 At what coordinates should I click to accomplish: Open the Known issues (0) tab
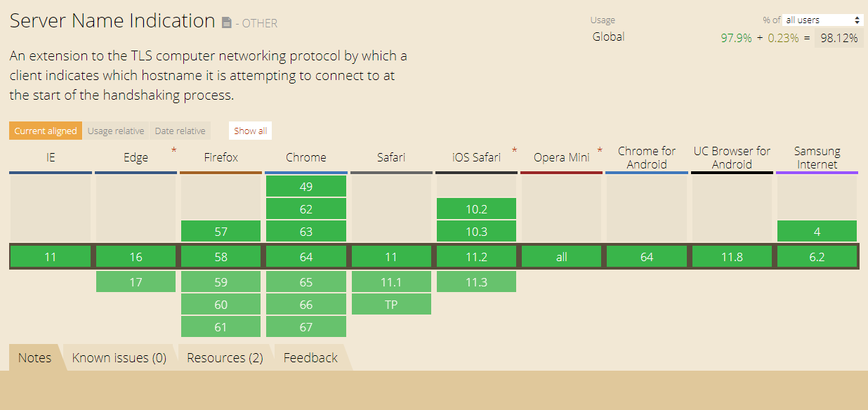(x=119, y=358)
